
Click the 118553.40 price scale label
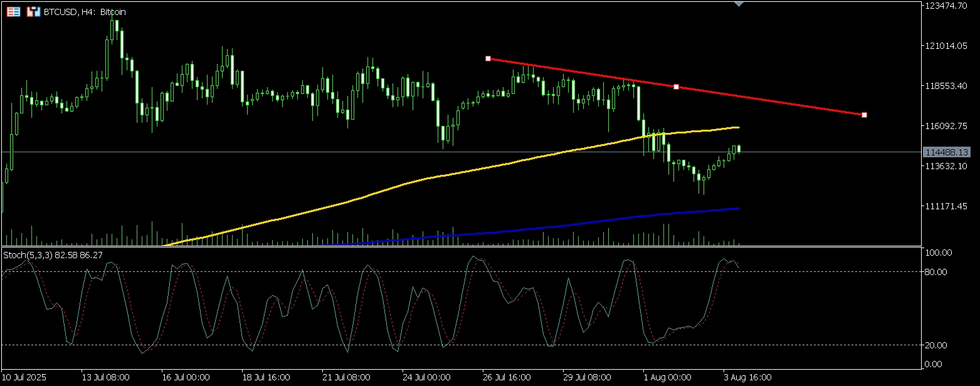(x=946, y=86)
